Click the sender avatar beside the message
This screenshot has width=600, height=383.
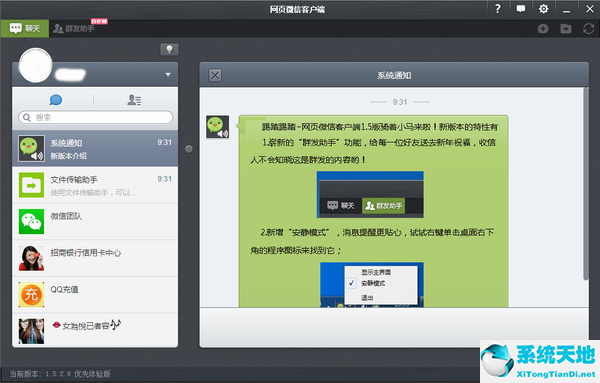pyautogui.click(x=218, y=127)
